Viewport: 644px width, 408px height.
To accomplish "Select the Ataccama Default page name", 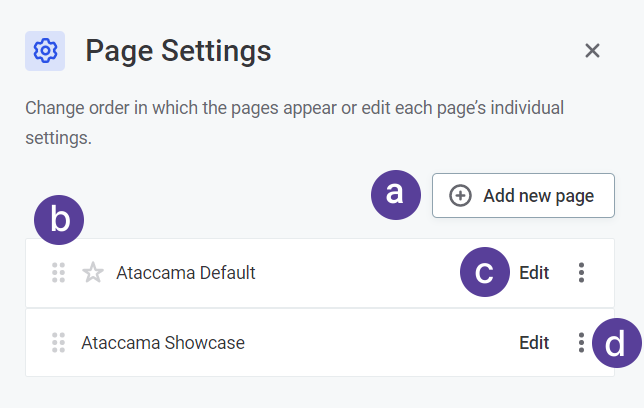I will [x=186, y=272].
